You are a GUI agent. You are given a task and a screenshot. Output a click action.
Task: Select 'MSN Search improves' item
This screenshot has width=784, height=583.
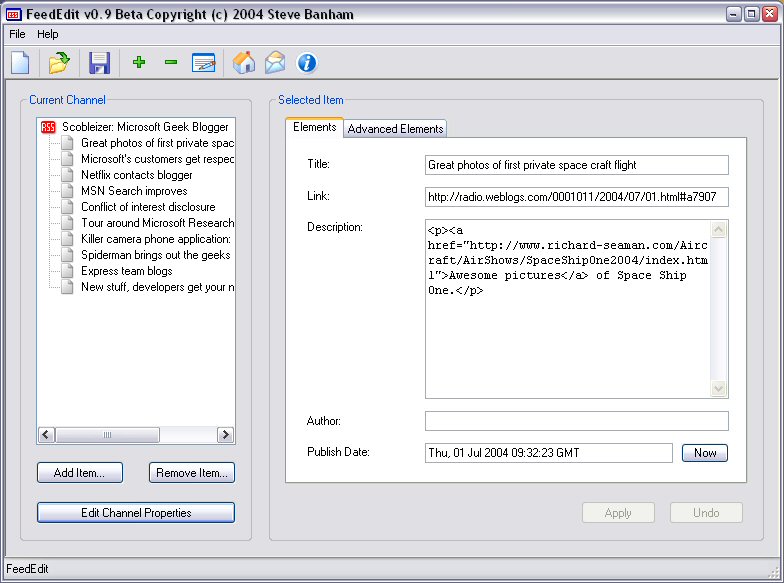click(134, 191)
